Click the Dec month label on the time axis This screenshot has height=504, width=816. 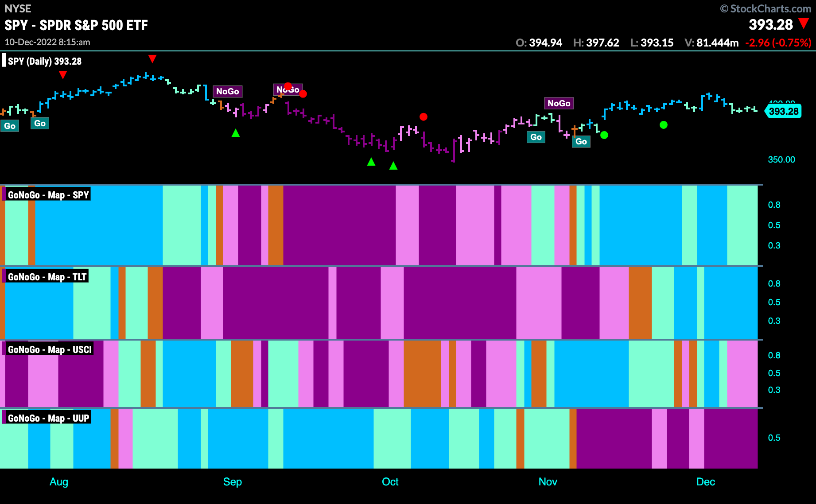coord(706,482)
